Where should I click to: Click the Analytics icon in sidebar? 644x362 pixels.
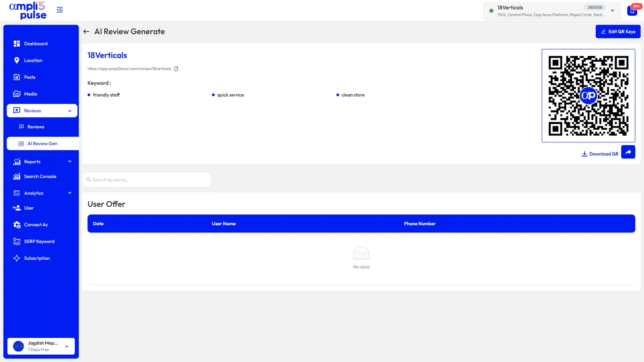pyautogui.click(x=17, y=193)
